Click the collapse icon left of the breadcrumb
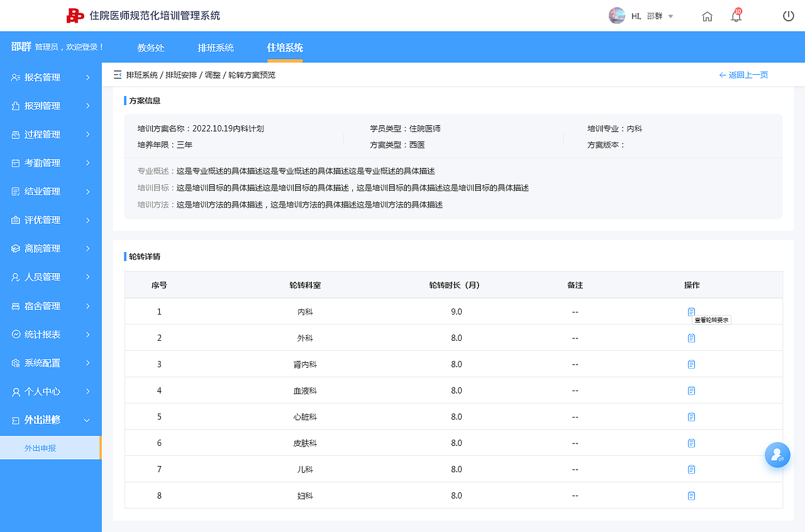Image resolution: width=805 pixels, height=532 pixels. (x=117, y=74)
